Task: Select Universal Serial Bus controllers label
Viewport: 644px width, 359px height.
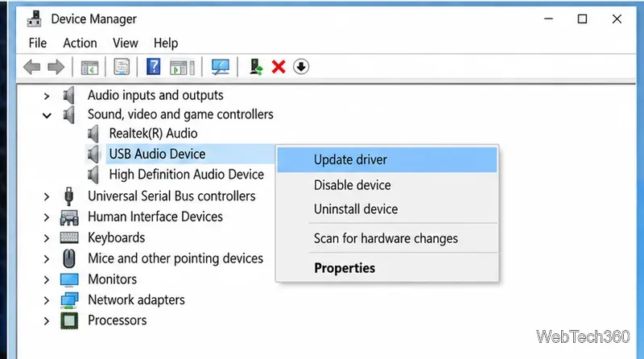Action: (171, 196)
